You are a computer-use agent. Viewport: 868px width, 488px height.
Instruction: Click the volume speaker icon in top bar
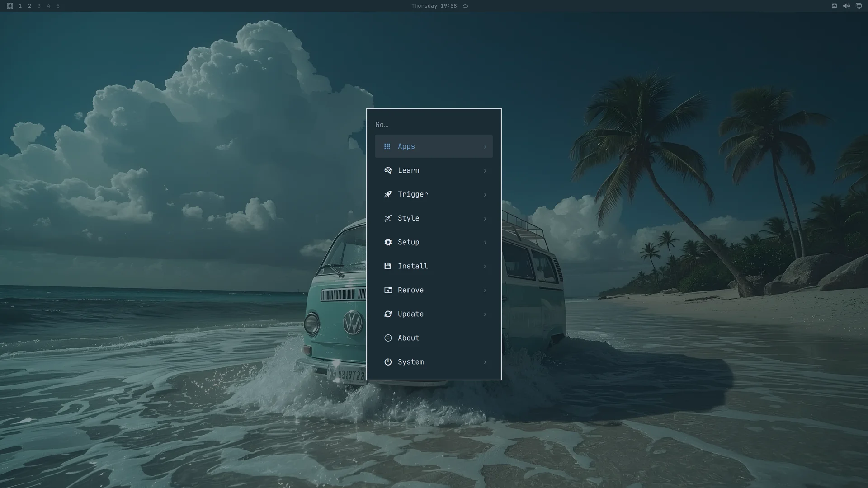point(846,6)
